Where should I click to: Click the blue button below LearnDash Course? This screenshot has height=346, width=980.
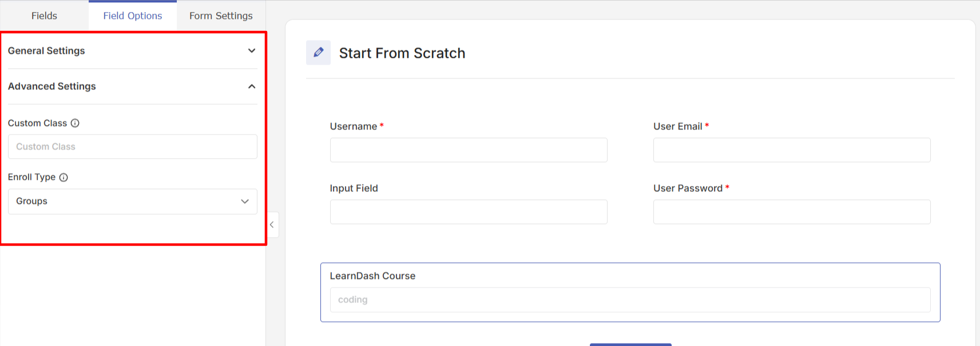630,344
